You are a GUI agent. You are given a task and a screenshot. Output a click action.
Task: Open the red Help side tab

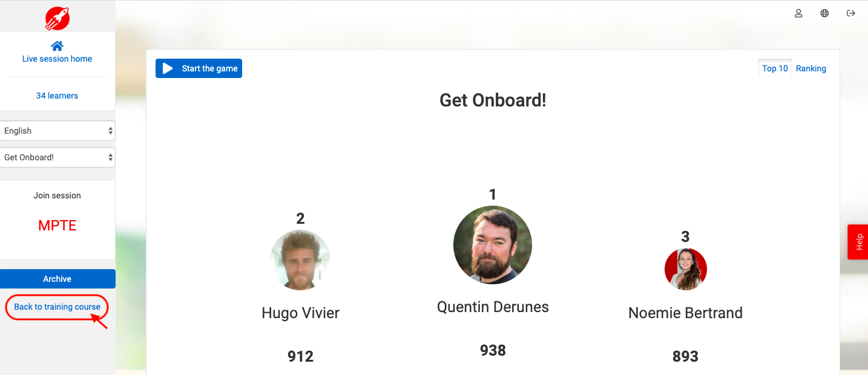tap(858, 242)
